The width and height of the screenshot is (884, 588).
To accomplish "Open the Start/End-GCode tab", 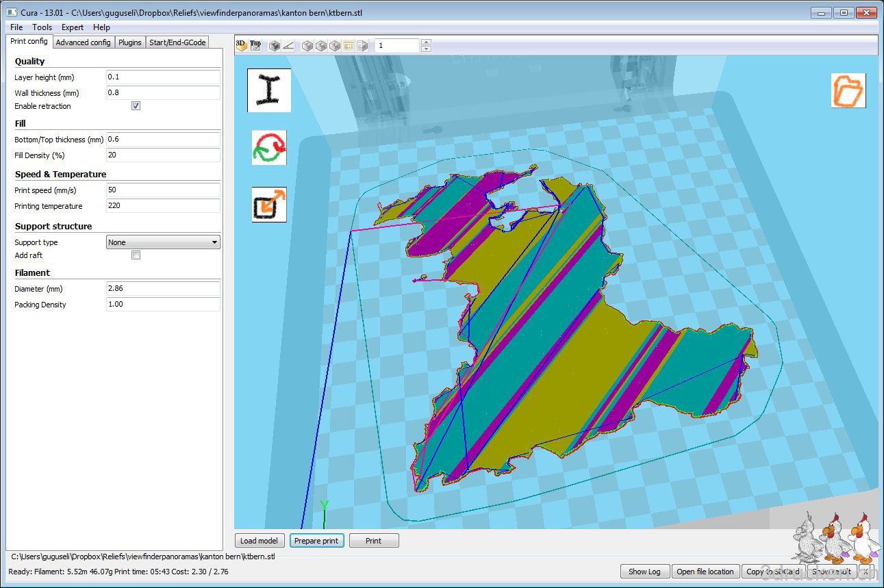I will (x=177, y=42).
